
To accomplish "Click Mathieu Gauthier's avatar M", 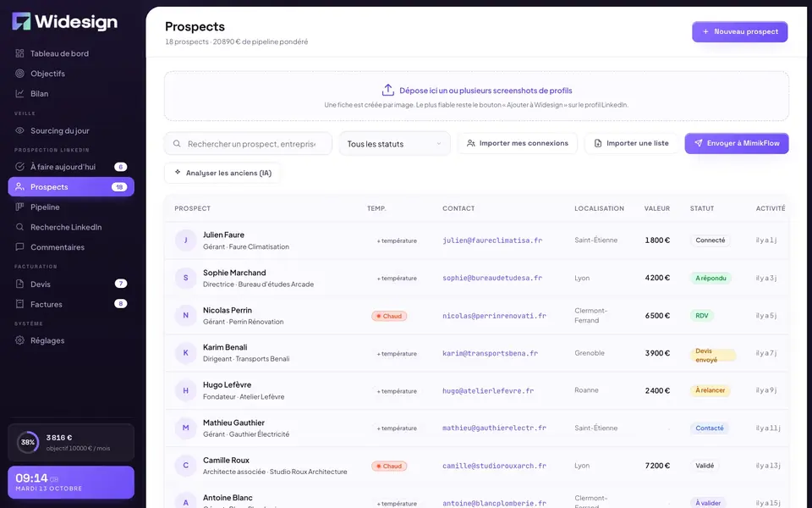I will 185,428.
